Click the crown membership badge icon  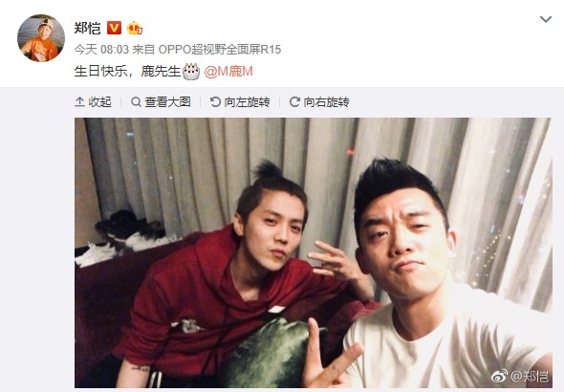135,28
